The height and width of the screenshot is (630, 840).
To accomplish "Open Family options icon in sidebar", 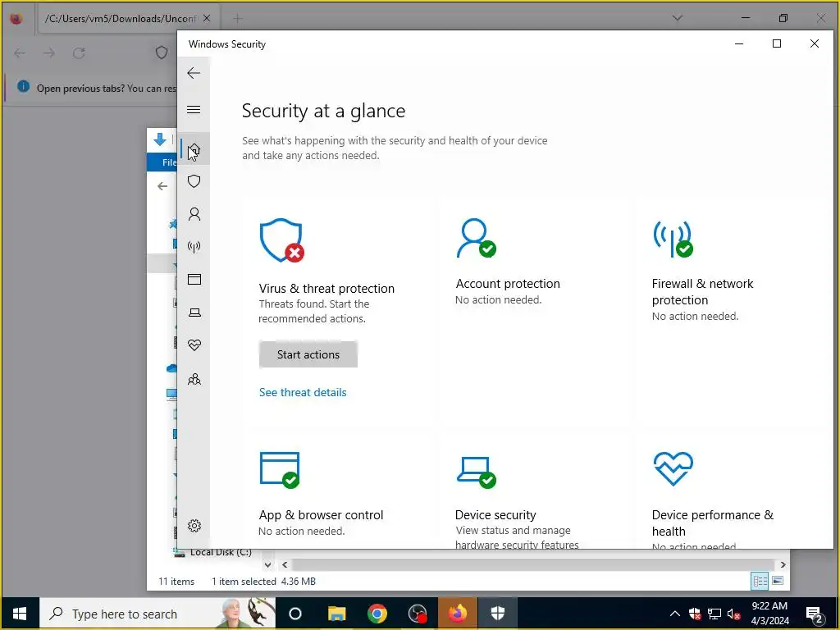I will coord(194,379).
